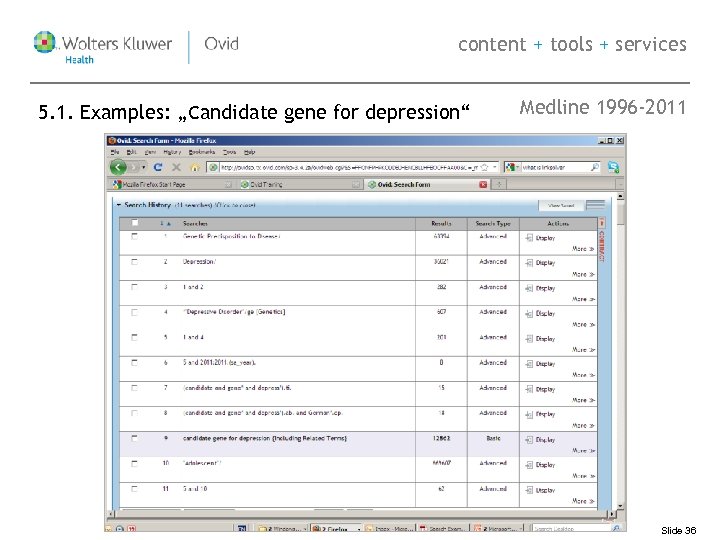Click the Display icon for search 9
The height and width of the screenshot is (540, 720).
(x=529, y=440)
